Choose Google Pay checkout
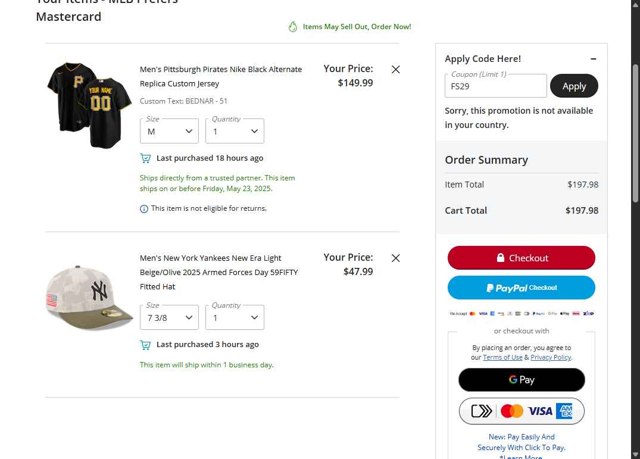The image size is (640, 459). click(521, 380)
